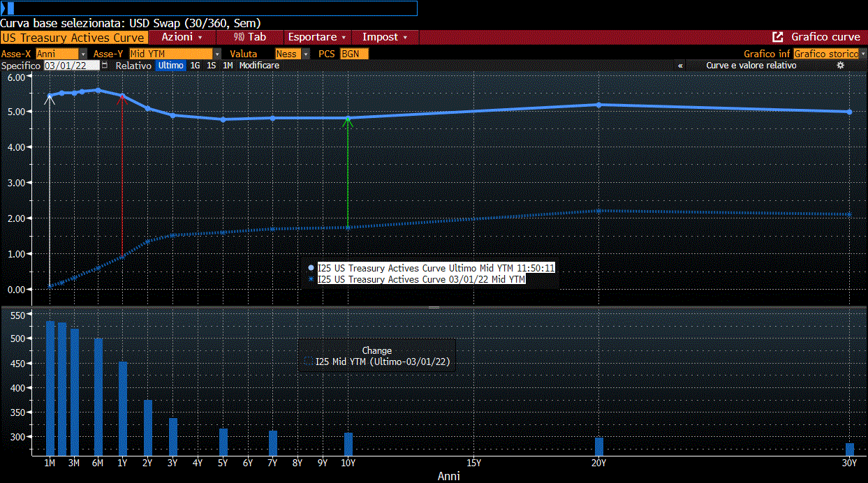Click the 20Y data point on Ultimo curve
Viewport: 868px width, 483px height.
pos(598,105)
